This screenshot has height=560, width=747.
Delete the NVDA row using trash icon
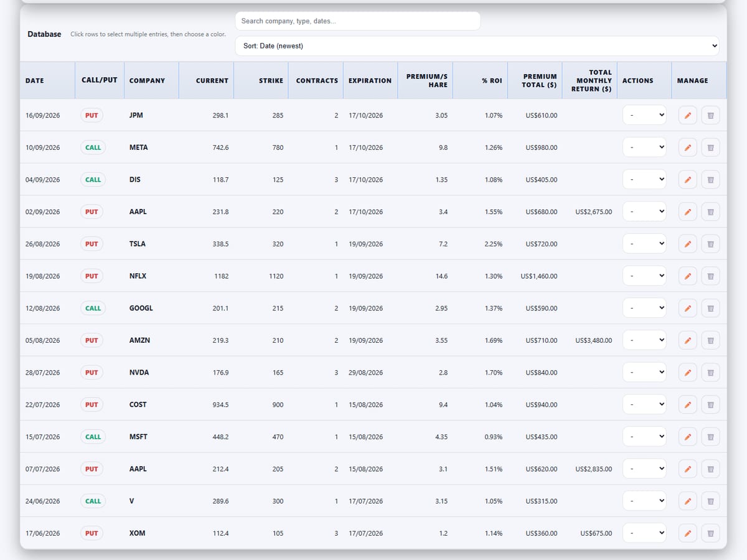[710, 373]
